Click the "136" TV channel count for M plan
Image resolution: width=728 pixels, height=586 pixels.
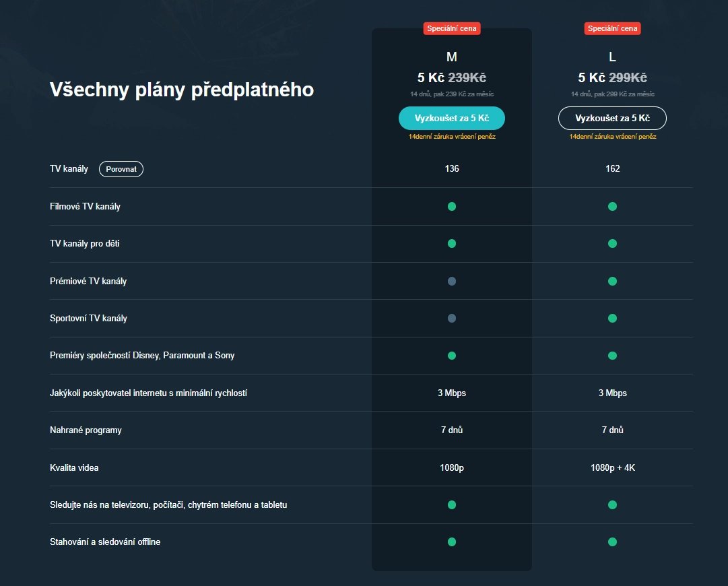pos(452,168)
